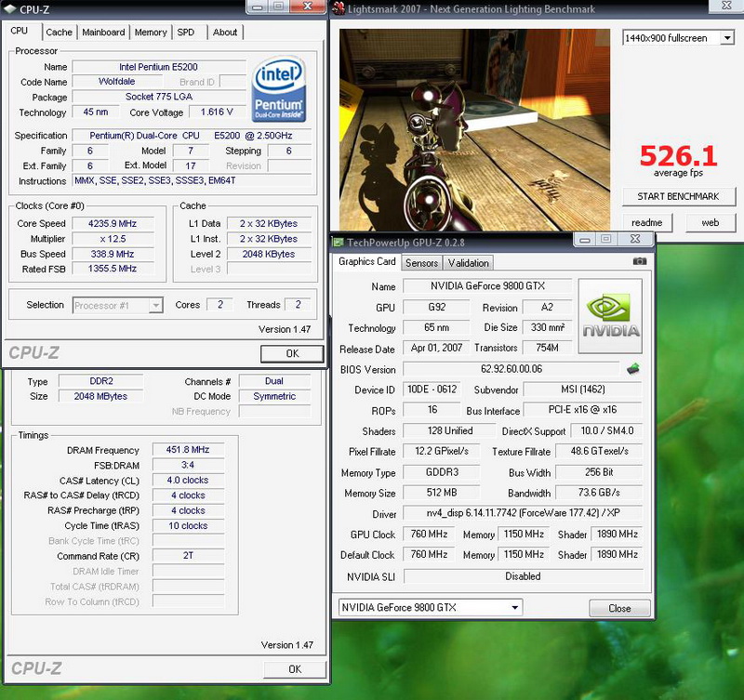
Task: Click the Transistors value 754M
Action: pos(548,348)
